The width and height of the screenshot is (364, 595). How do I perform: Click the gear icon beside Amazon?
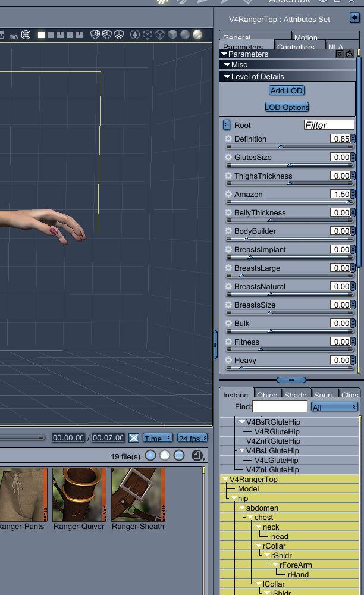tap(228, 194)
